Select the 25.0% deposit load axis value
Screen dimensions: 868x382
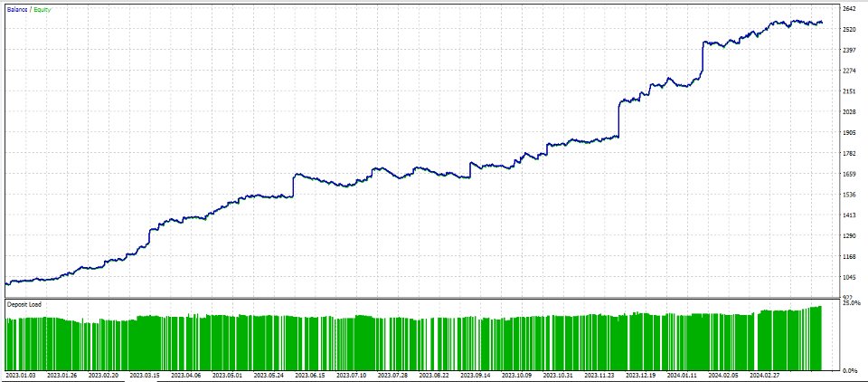pyautogui.click(x=850, y=303)
